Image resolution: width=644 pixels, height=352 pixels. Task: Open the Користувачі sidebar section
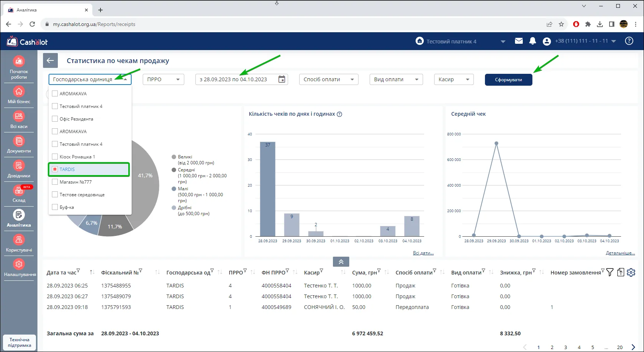pos(19,243)
